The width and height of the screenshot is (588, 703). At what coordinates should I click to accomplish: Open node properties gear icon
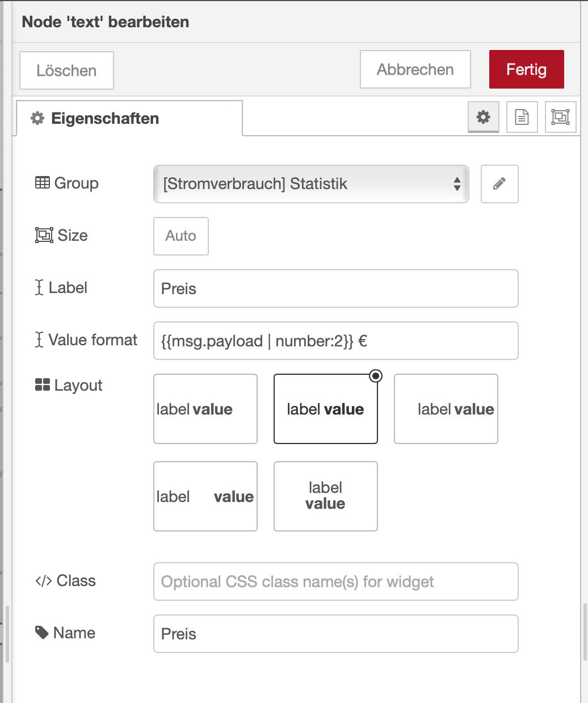click(x=483, y=118)
